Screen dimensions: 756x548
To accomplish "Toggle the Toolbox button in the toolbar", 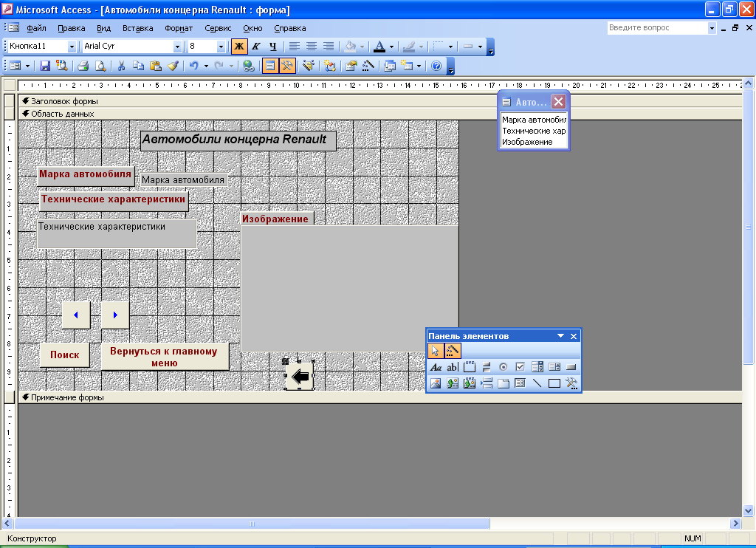I will [x=287, y=66].
